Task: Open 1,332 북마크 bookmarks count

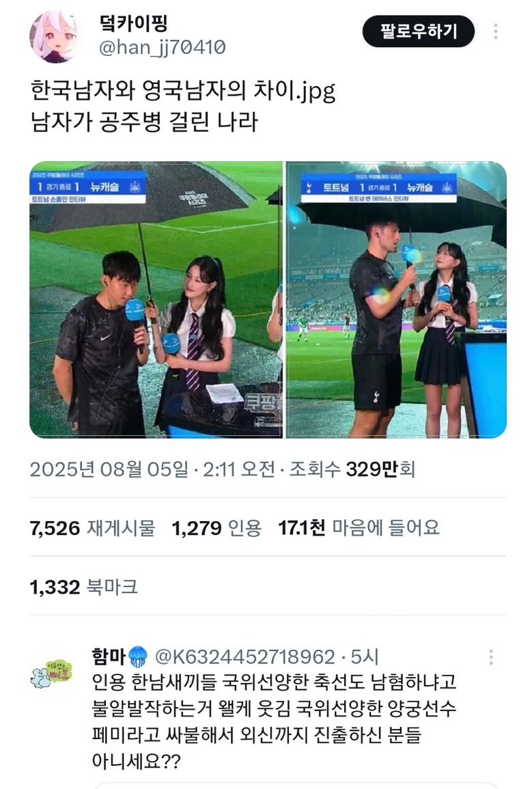Action: coord(83,587)
